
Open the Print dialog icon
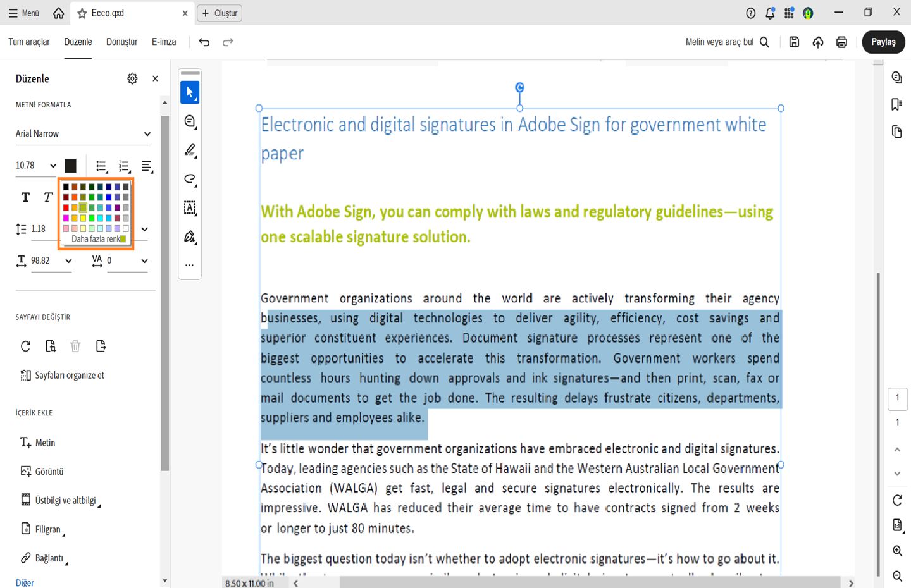tap(841, 42)
